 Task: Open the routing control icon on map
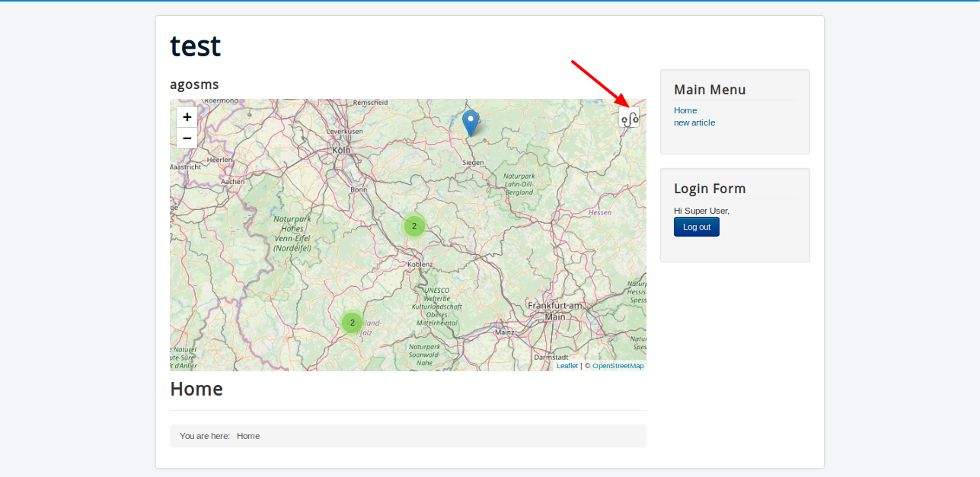point(629,117)
